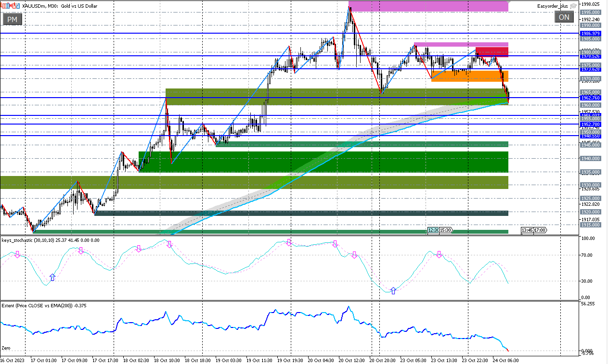
Task: Select the pink down arrow nearest 16 Oct 2023
Action: (x=17, y=254)
